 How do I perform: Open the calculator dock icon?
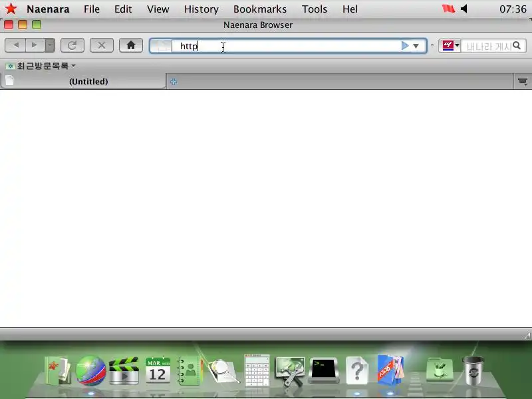point(257,370)
